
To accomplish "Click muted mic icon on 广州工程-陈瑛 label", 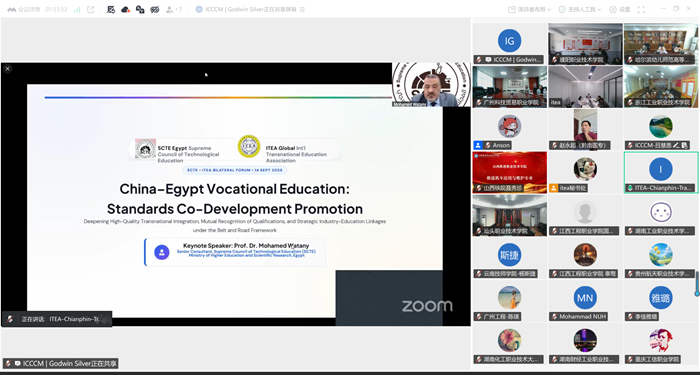I will [x=479, y=317].
